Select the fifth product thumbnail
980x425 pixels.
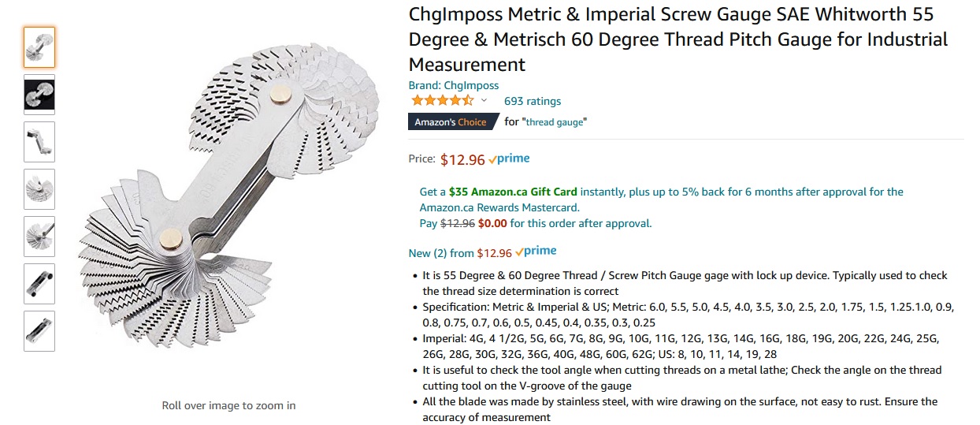[39, 237]
